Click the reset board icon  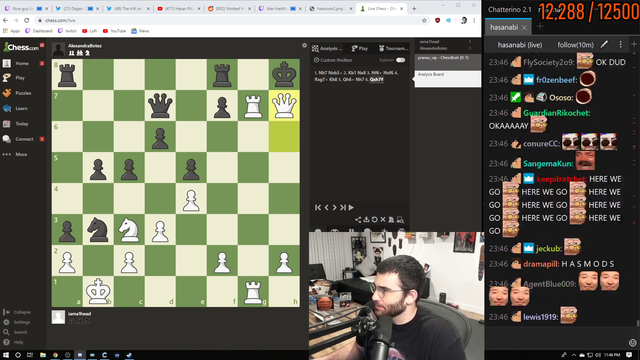click(x=375, y=220)
